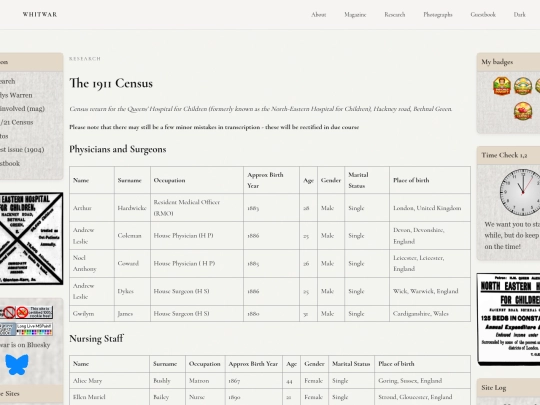
Task: Visit the Guestbook from the top navigation
Action: coord(483,14)
